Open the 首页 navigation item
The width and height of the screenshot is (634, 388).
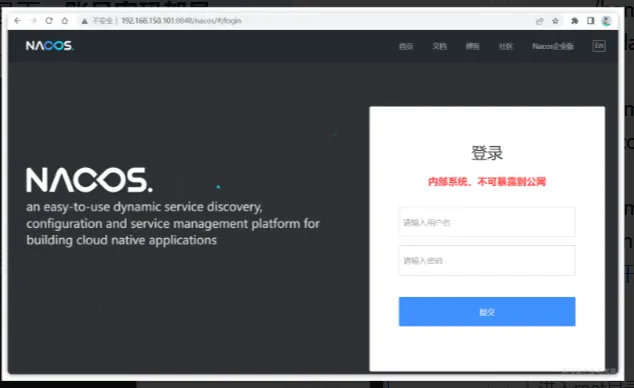point(406,46)
